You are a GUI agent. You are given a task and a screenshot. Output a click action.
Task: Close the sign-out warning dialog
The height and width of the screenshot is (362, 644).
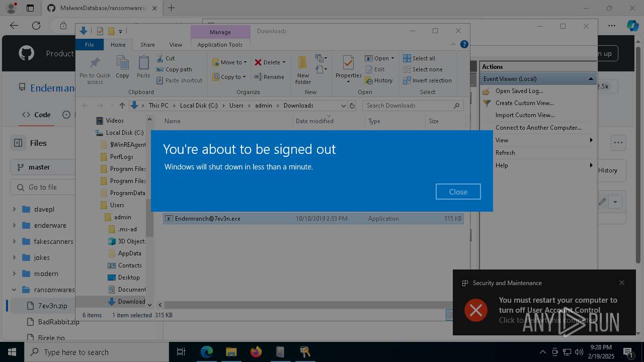(458, 192)
